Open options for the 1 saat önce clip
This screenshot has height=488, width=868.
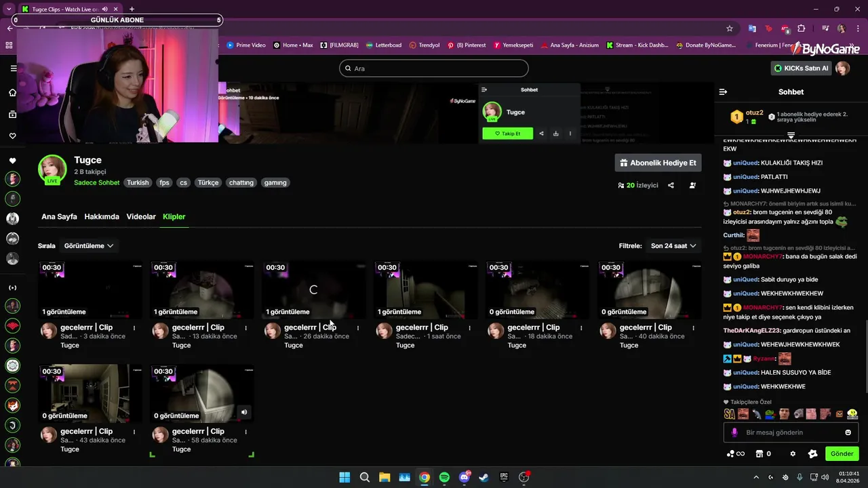(470, 328)
